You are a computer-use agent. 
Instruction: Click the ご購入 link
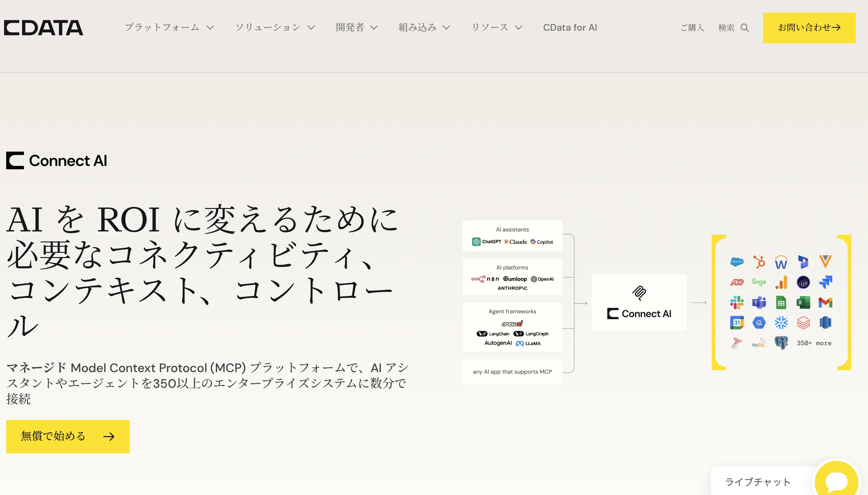click(x=692, y=28)
